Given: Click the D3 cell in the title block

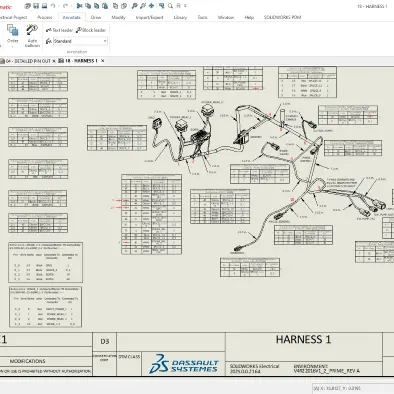Looking at the screenshot, I should tap(105, 341).
